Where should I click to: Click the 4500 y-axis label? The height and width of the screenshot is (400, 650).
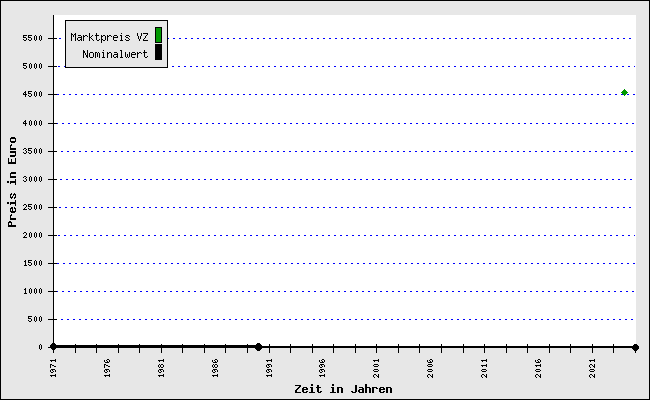click(x=34, y=95)
